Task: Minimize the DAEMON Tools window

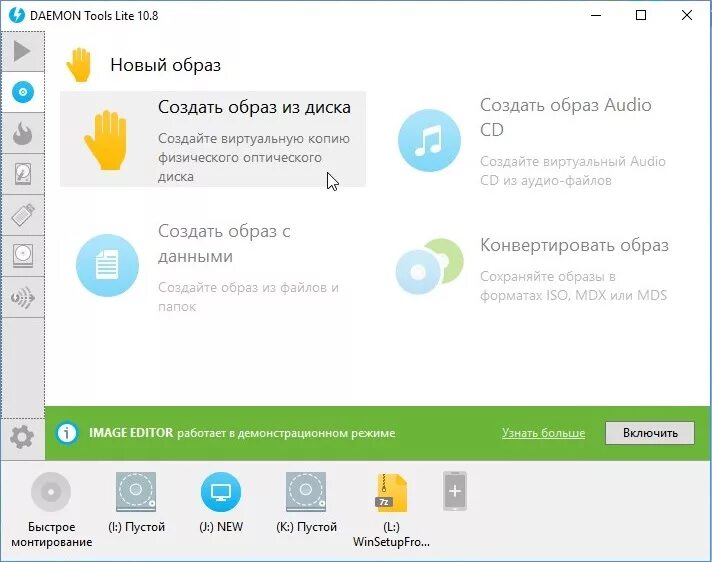Action: (x=596, y=15)
